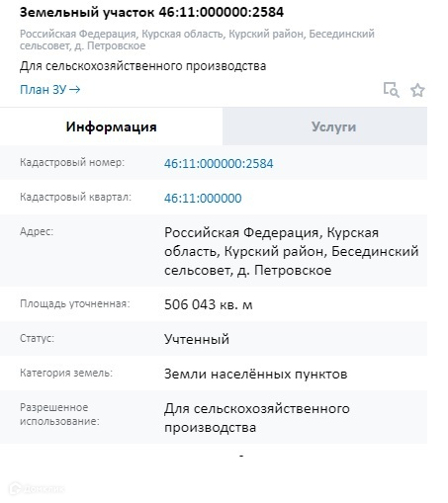This screenshot has height=503, width=448.
Task: Open the План ЗУ link
Action: [x=49, y=90]
